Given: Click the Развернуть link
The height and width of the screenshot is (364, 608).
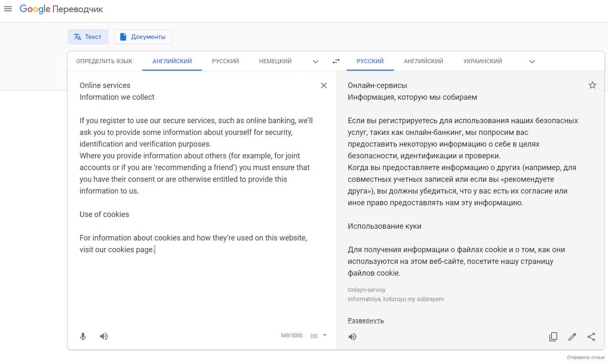Looking at the screenshot, I should point(366,320).
